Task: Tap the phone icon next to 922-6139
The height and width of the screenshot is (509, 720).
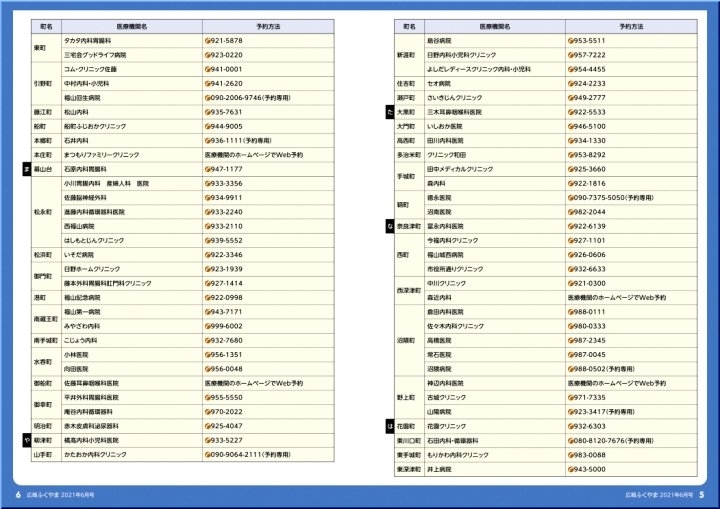Action: click(x=572, y=227)
